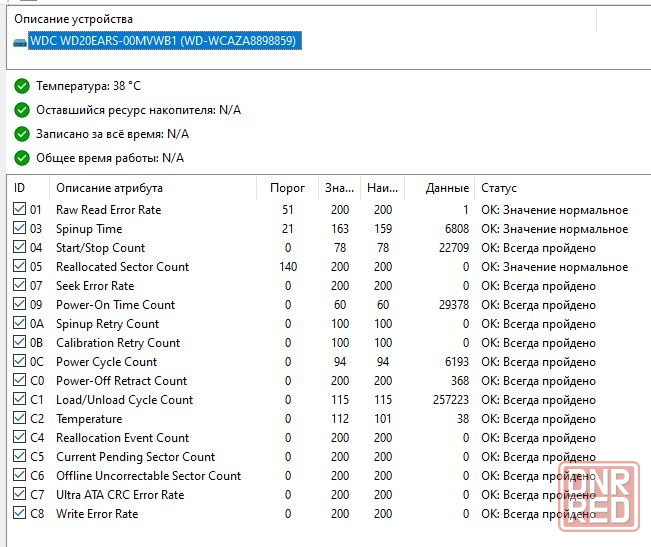The width and height of the screenshot is (651, 547).
Task: Toggle the 03 Spinup Time checkbox
Action: 20,228
